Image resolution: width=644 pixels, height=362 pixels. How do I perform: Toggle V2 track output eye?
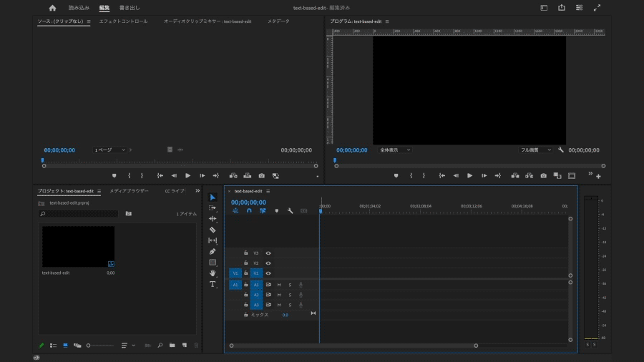click(268, 263)
